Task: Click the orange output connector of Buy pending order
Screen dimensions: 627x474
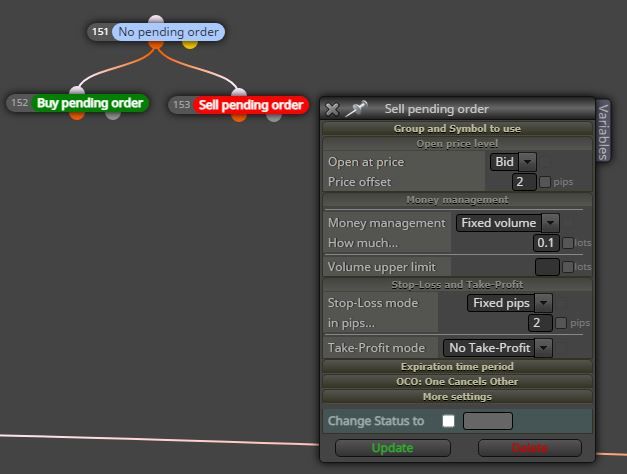Action: 77,115
